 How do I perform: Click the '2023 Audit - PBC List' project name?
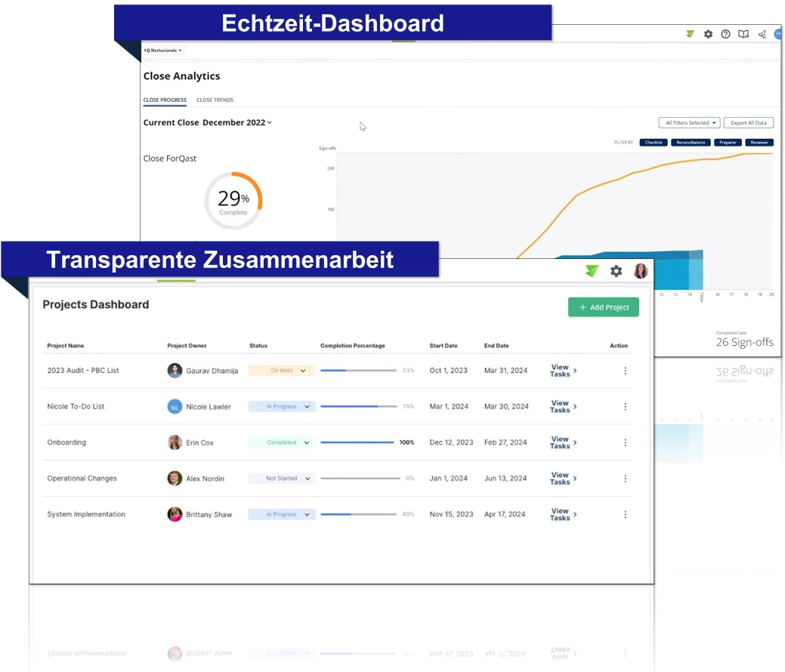(x=83, y=371)
